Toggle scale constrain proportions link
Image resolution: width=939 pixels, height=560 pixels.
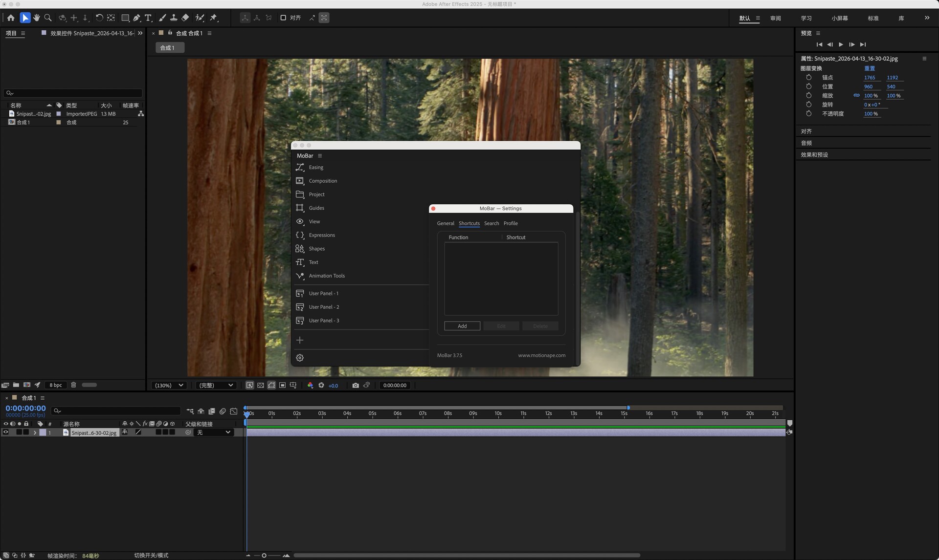tap(856, 96)
